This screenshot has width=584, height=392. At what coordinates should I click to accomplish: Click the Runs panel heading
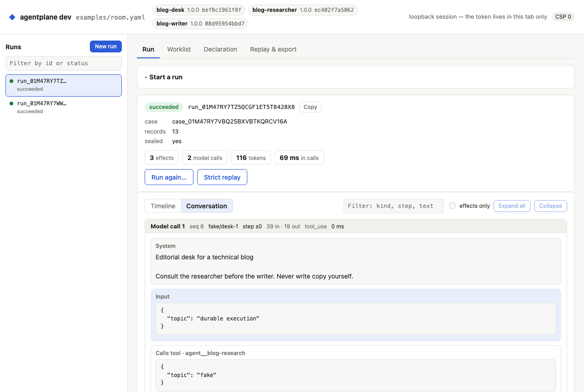click(x=13, y=47)
